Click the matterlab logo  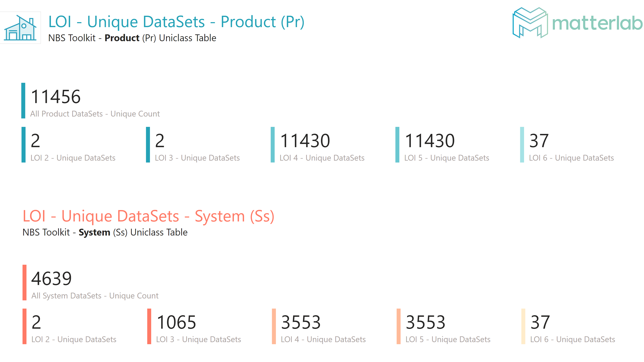[x=578, y=23]
